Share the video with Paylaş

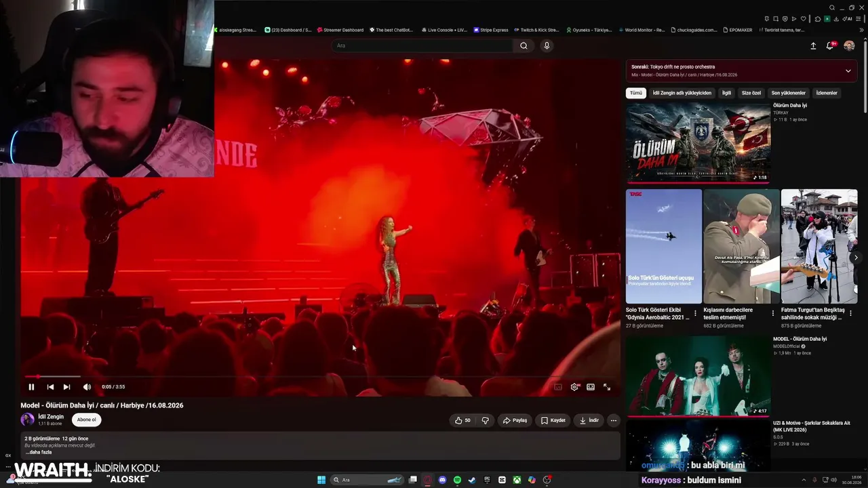pyautogui.click(x=515, y=420)
